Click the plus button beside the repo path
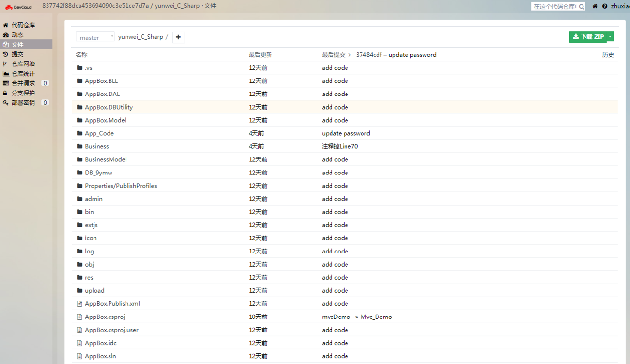Image resolution: width=630 pixels, height=364 pixels. 178,37
